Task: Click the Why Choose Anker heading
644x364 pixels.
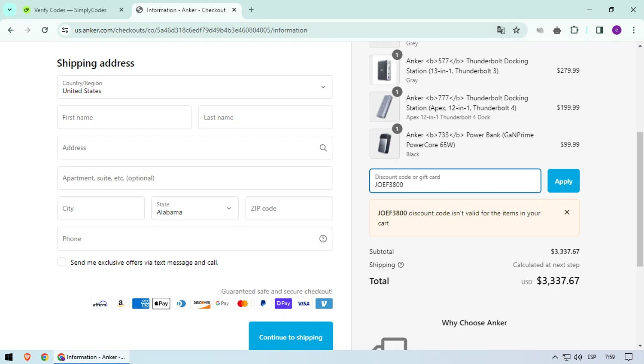Action: point(474,323)
